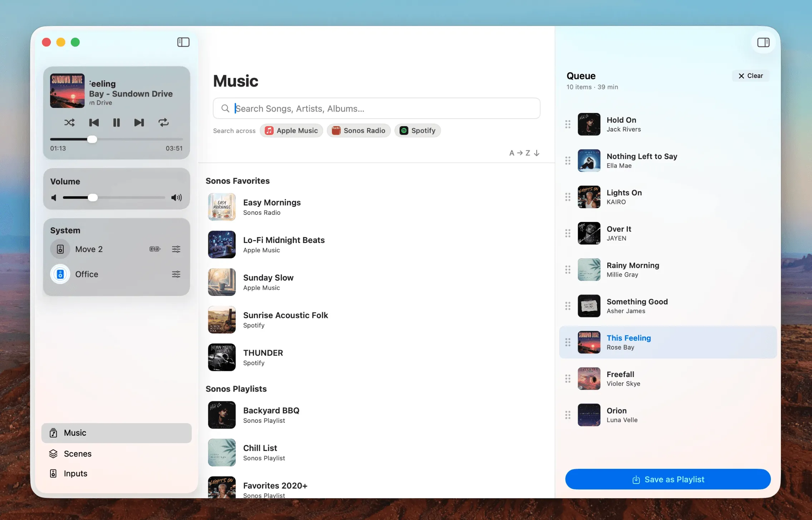Viewport: 812px width, 520px height.
Task: Click reorder handle for Orion
Action: coord(568,415)
